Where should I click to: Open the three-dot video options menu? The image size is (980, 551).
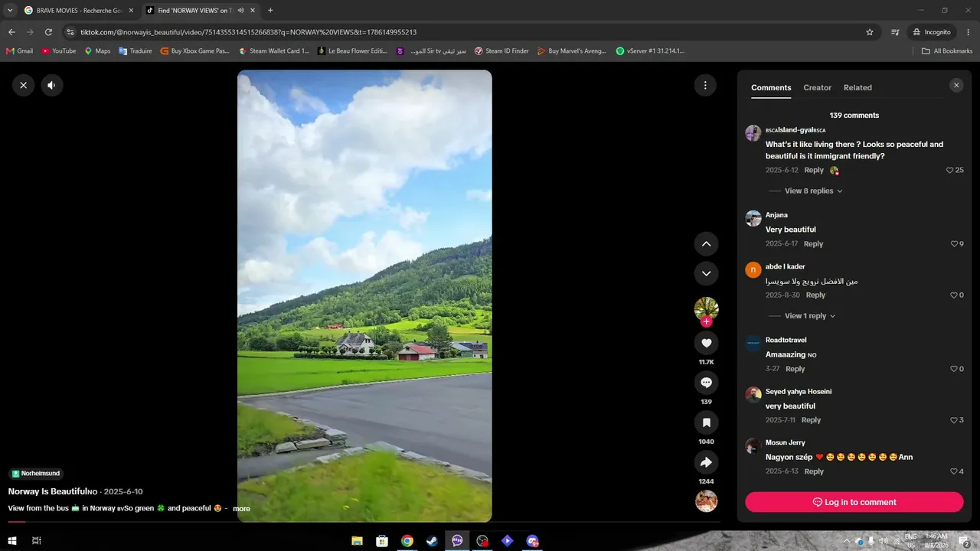705,85
